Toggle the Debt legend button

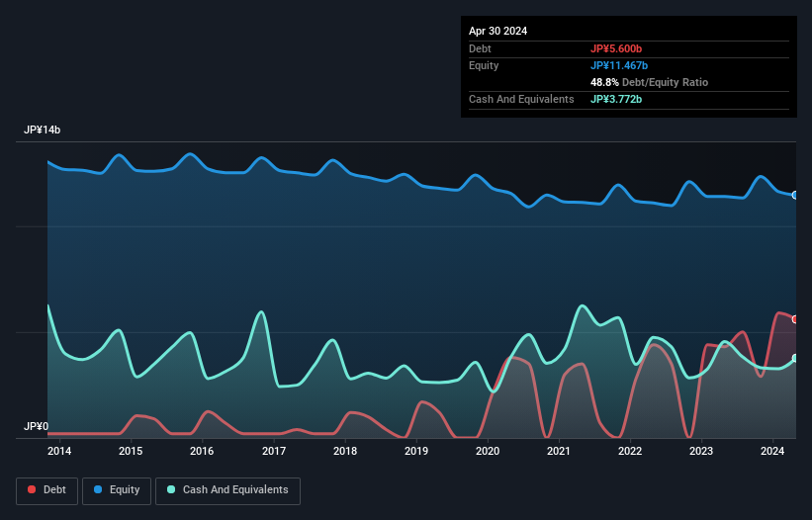coord(47,490)
